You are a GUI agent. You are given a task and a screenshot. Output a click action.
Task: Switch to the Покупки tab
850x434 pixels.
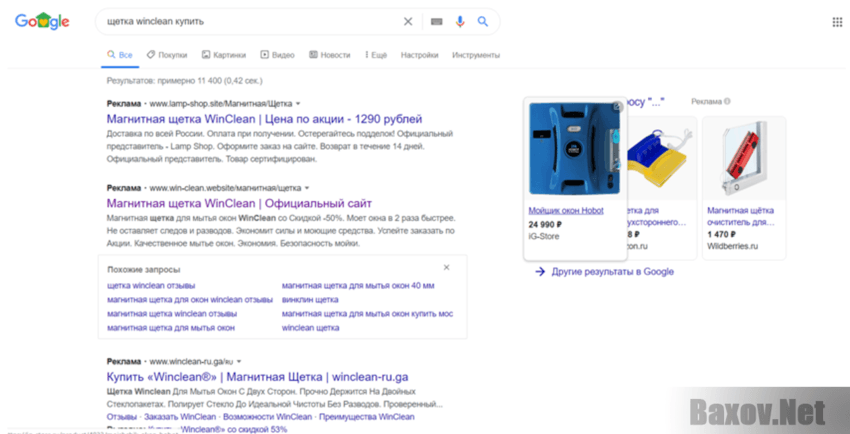[167, 55]
